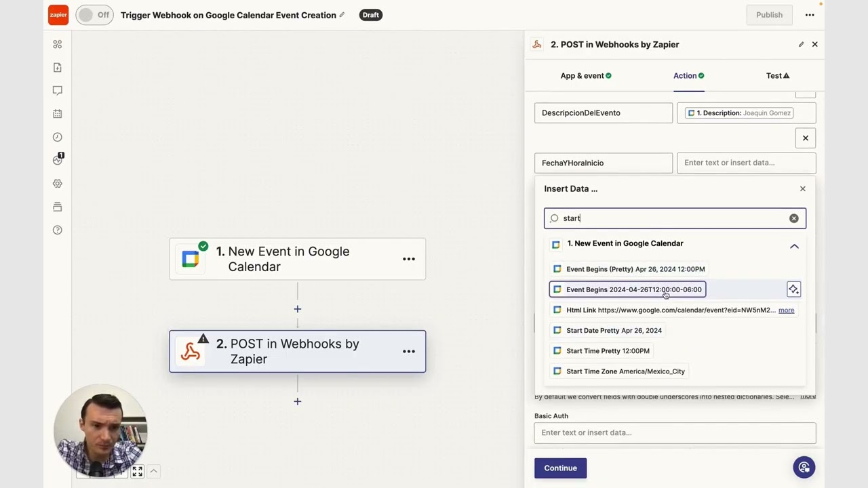Open the top bar more options menu
The width and height of the screenshot is (868, 488).
pos(810,15)
